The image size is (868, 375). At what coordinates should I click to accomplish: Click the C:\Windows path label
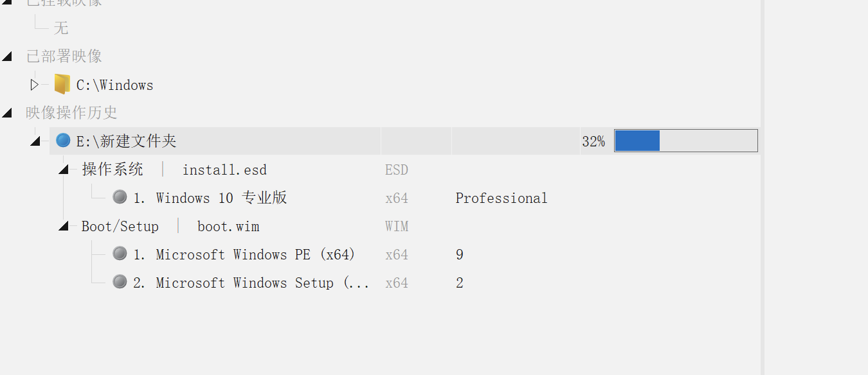[114, 85]
